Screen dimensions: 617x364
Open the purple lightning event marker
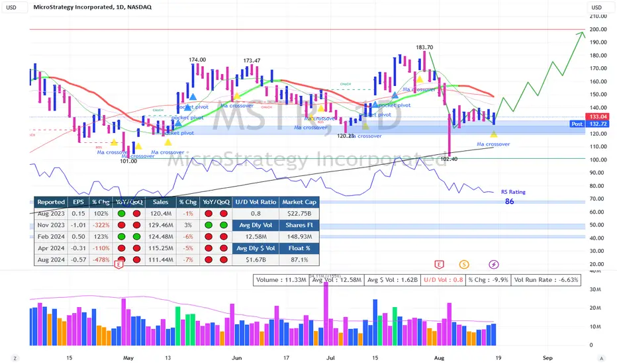(494, 265)
